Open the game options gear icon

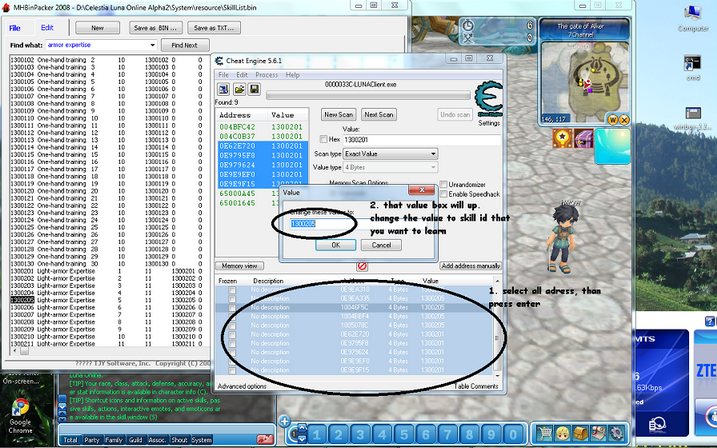tap(616, 433)
